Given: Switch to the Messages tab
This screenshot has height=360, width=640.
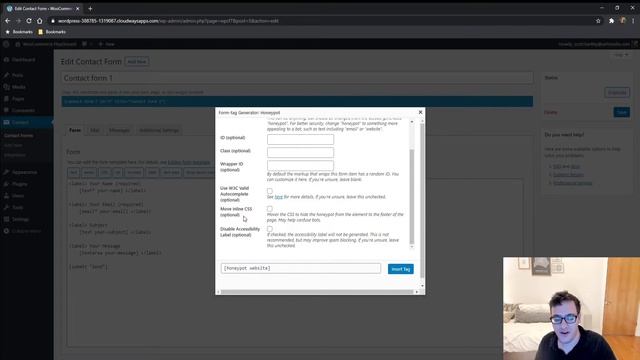Looking at the screenshot, I should (x=119, y=130).
